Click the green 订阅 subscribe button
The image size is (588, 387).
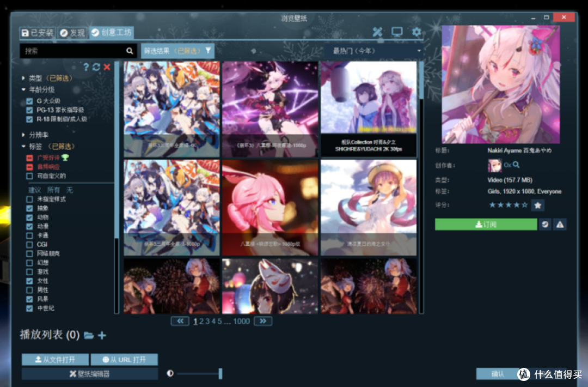[x=486, y=225]
